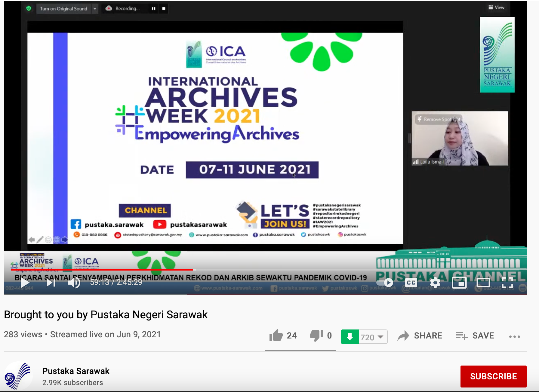Click the Zoom View button in video
The width and height of the screenshot is (539, 392).
pyautogui.click(x=496, y=8)
